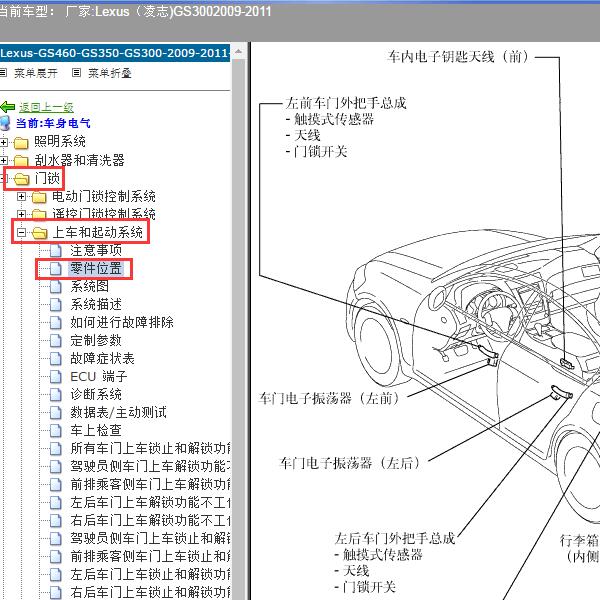600x600 pixels.
Task: Click the 返回上一级 link
Action: (x=46, y=108)
